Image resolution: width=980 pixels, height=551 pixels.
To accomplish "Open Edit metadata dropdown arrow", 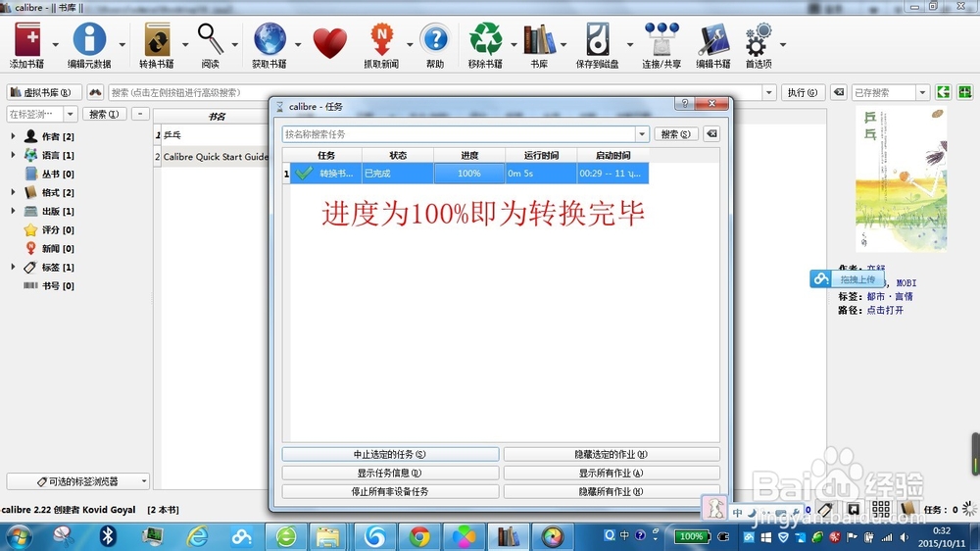I will click(x=122, y=44).
